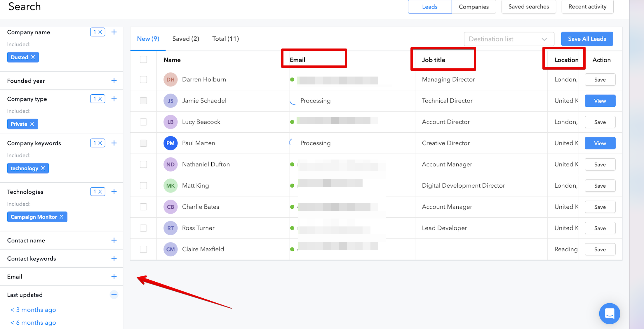Click the Last updated collapse icon
This screenshot has width=644, height=329.
[x=114, y=295]
